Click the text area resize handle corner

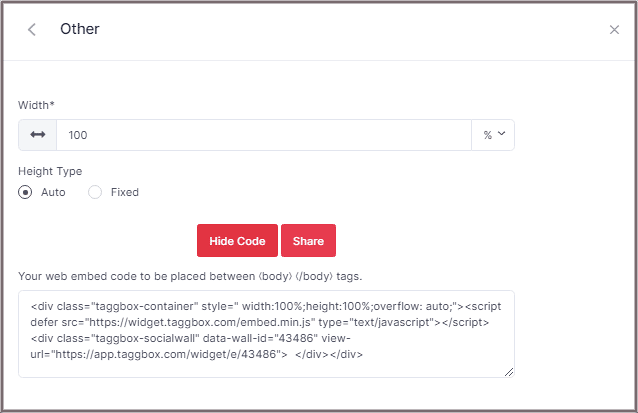509,372
